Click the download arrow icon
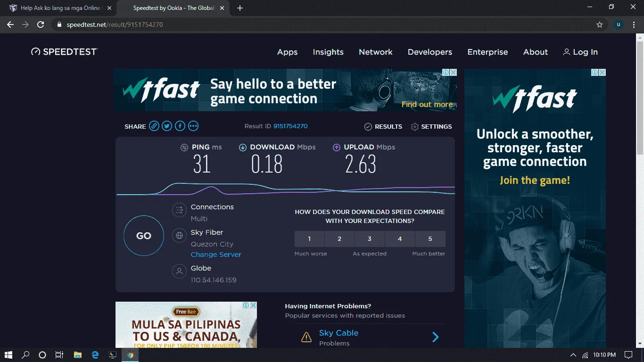 (x=243, y=148)
